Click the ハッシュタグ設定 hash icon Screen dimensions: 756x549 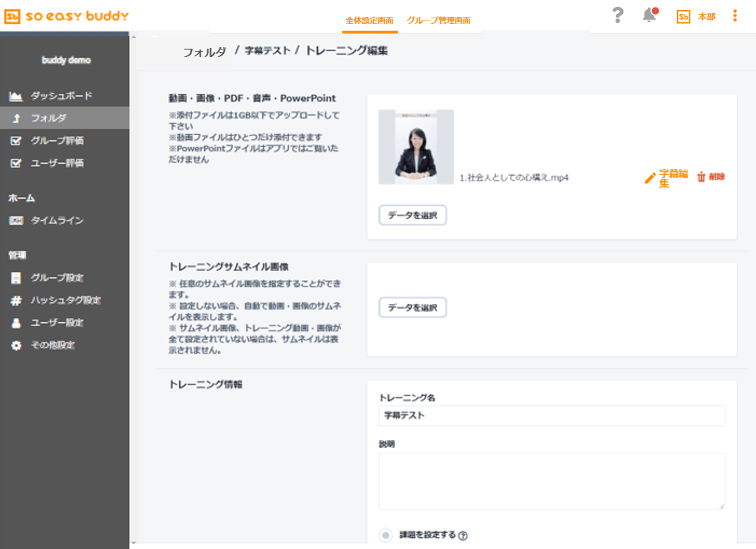(16, 300)
